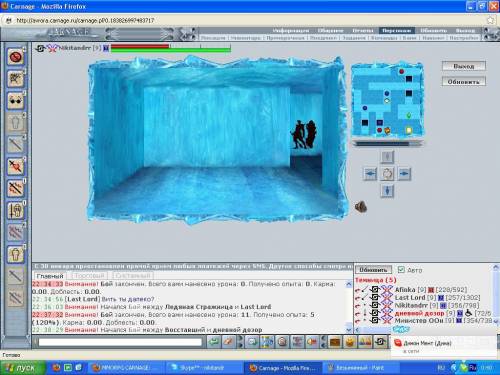Turn left using the left arrow
500x375 pixels.
pyautogui.click(x=370, y=174)
